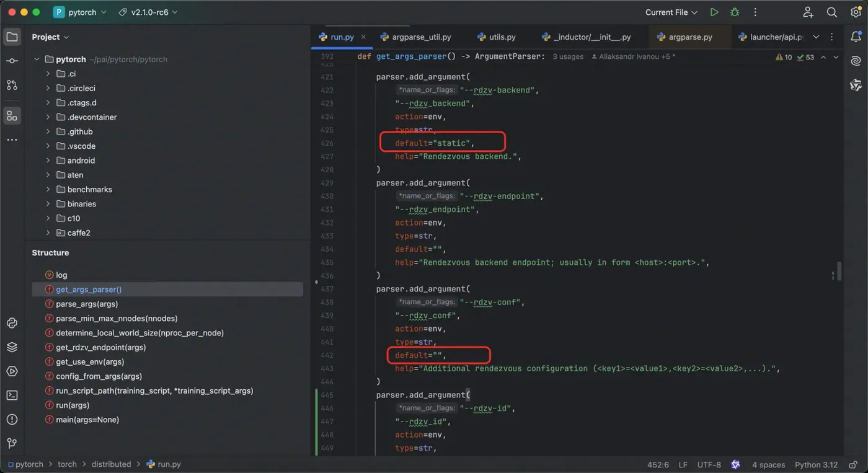Viewport: 868px width, 473px height.
Task: Open the Commit tool window icon
Action: coord(12,61)
